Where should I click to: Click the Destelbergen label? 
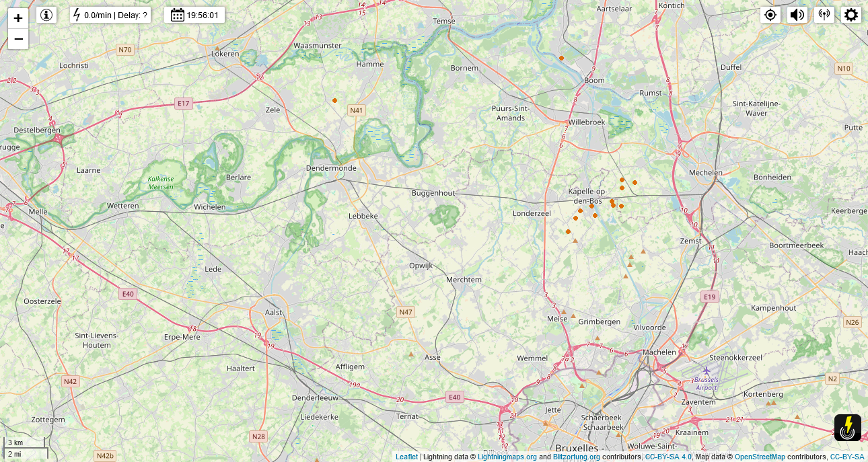[x=37, y=130]
